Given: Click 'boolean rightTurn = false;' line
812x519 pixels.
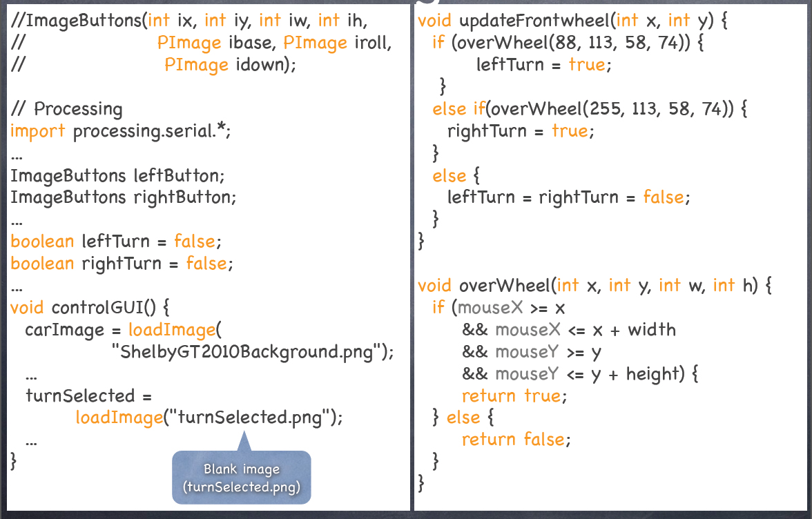Looking at the screenshot, I should pyautogui.click(x=122, y=264).
